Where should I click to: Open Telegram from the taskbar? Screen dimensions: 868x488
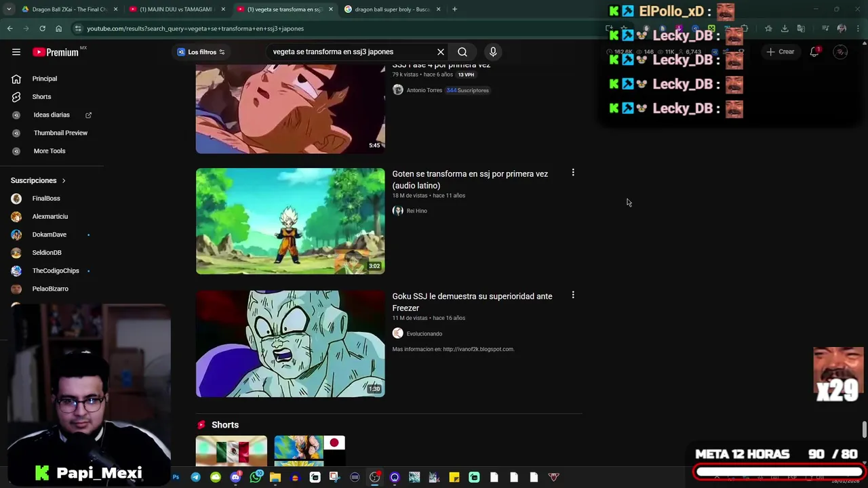point(195,477)
